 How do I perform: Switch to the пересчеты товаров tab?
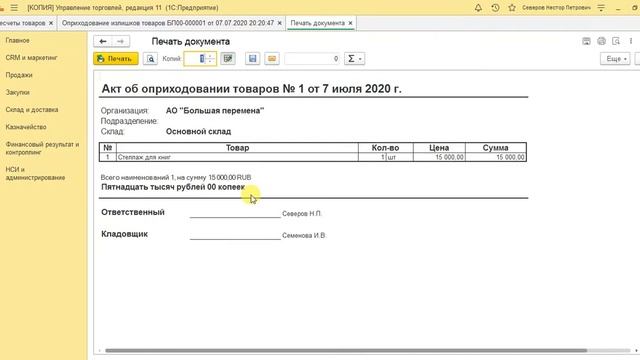click(22, 23)
